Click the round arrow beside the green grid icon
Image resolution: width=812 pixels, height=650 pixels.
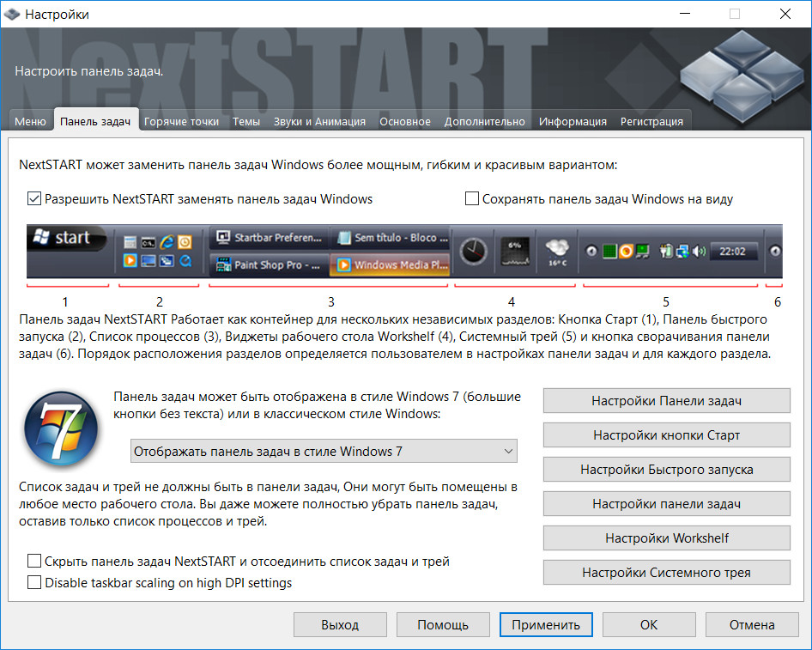pyautogui.click(x=591, y=252)
